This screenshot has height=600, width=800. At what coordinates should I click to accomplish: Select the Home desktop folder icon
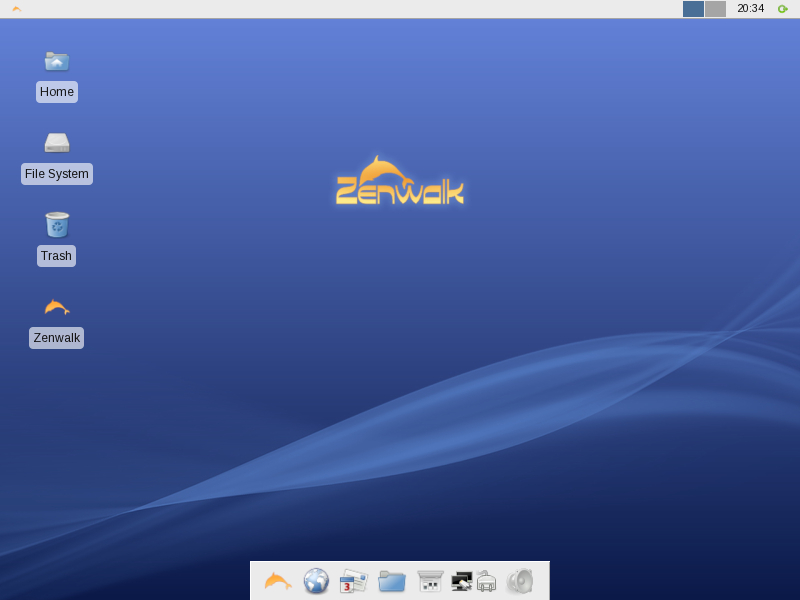[x=57, y=61]
